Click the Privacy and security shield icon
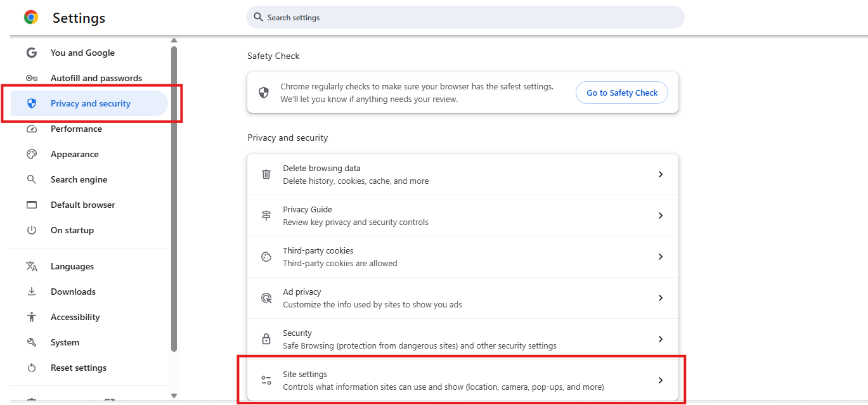Screen dimensions: 868x405 pyautogui.click(x=32, y=103)
